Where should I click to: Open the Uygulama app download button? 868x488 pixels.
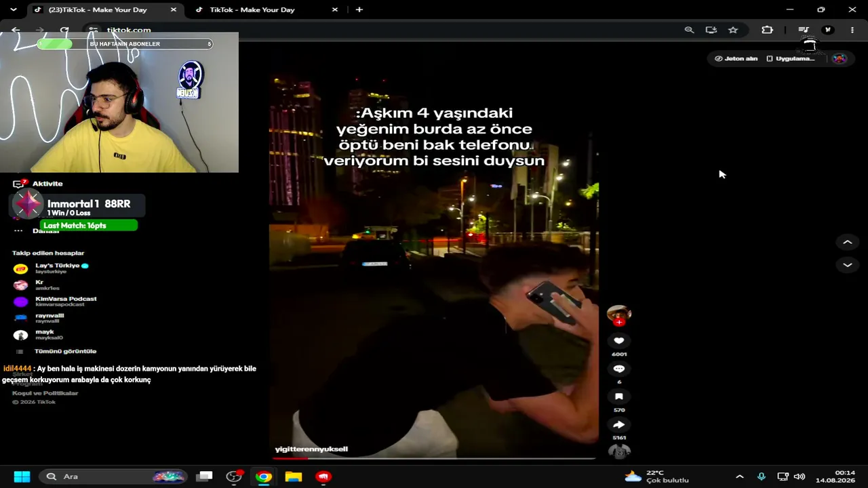point(790,58)
